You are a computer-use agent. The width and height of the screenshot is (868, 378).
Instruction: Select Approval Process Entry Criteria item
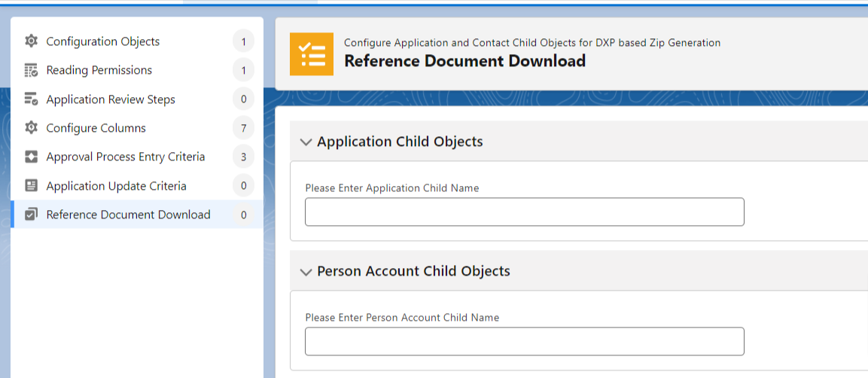pyautogui.click(x=125, y=157)
